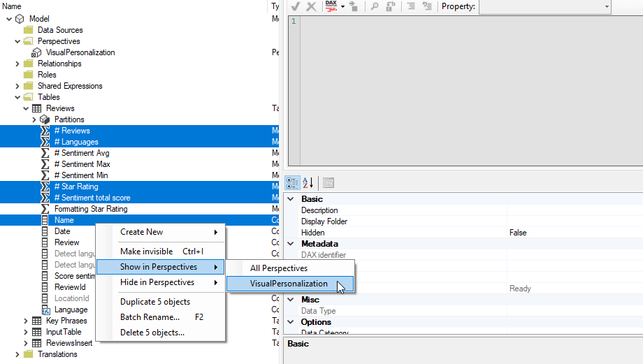This screenshot has width=643, height=364.
Task: Click the accept changes checkmark icon
Action: pos(295,6)
